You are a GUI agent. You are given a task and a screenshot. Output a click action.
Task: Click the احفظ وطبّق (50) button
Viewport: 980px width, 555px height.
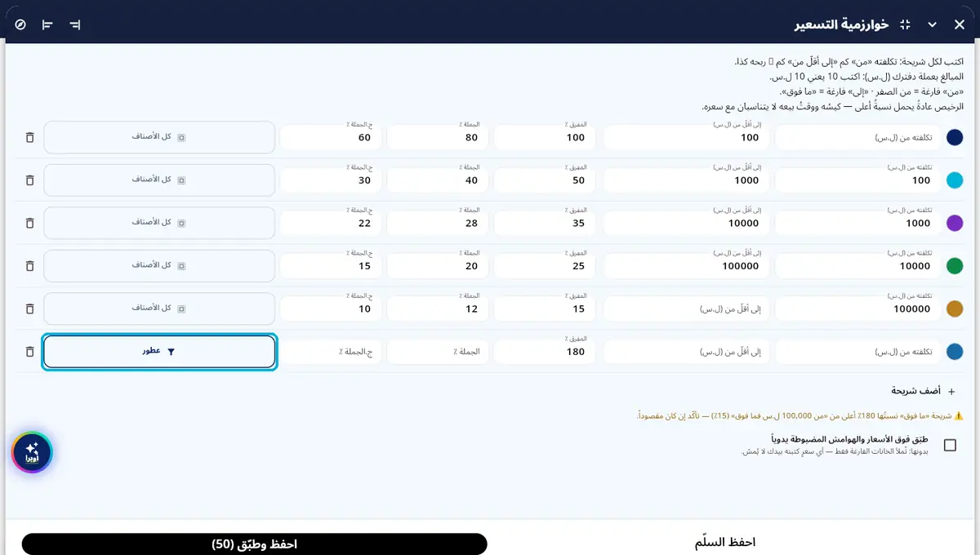click(254, 544)
